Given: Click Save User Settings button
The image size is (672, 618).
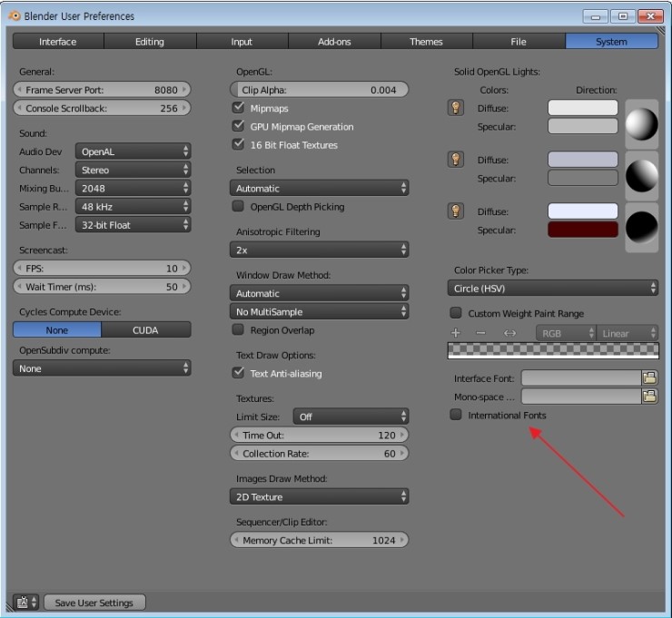Looking at the screenshot, I should 94,603.
